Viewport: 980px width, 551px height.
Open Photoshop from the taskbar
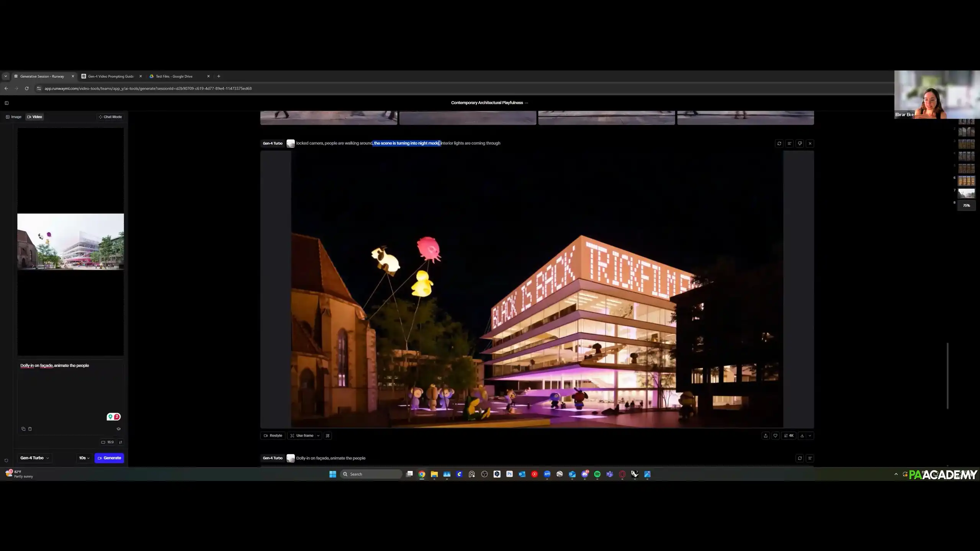click(x=509, y=474)
